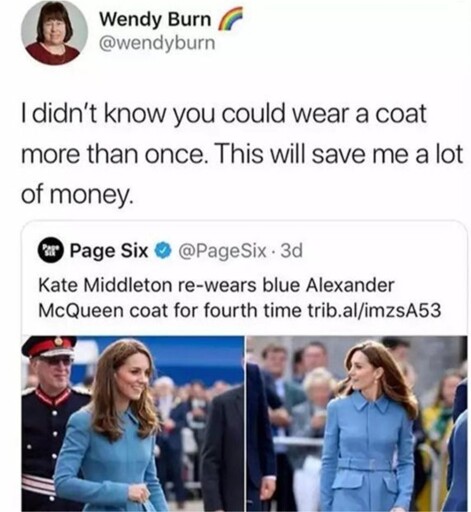Go to the @PageSix handle
This screenshot has height=512, width=471.
pyautogui.click(x=223, y=251)
